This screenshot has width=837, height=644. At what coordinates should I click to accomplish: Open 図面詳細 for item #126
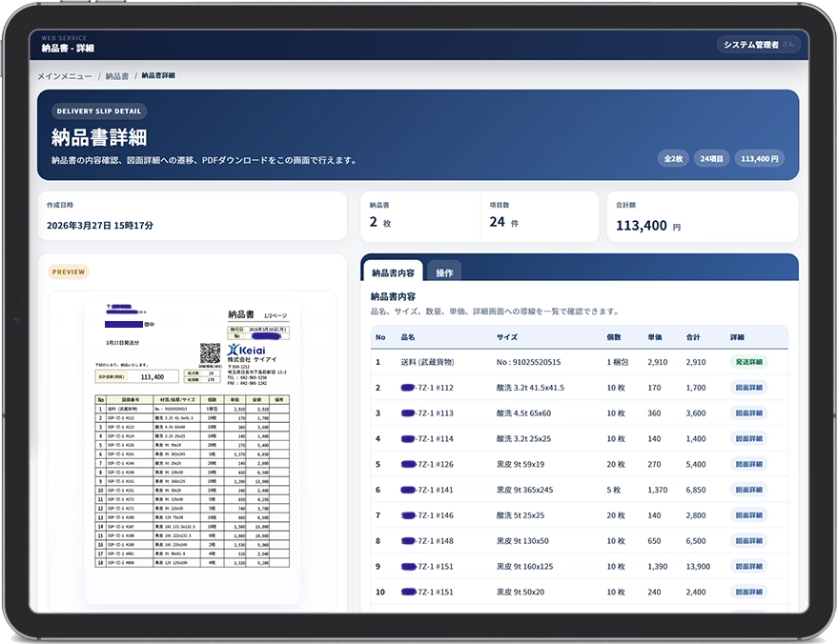pos(749,464)
